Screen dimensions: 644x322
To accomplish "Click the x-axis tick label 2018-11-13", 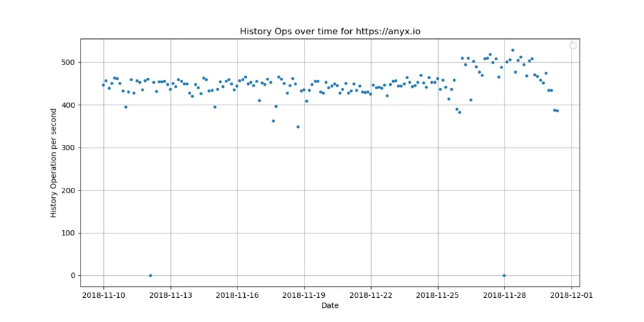I will [170, 295].
